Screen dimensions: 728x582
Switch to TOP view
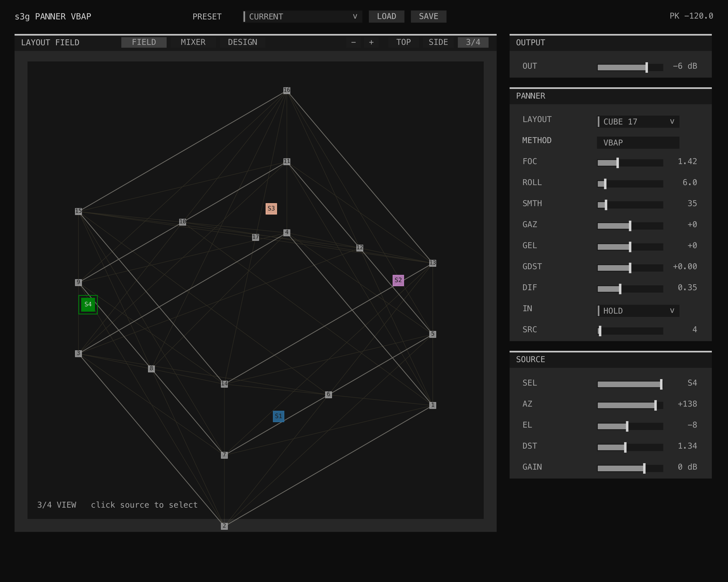404,42
